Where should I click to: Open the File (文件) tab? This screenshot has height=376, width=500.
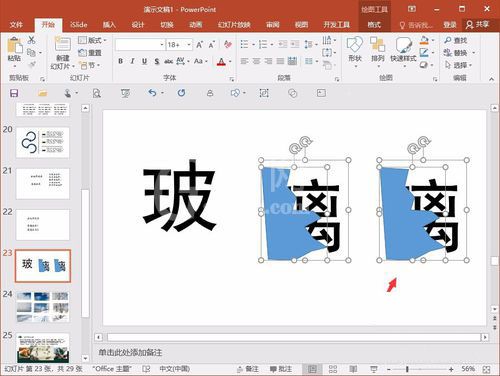(16, 25)
